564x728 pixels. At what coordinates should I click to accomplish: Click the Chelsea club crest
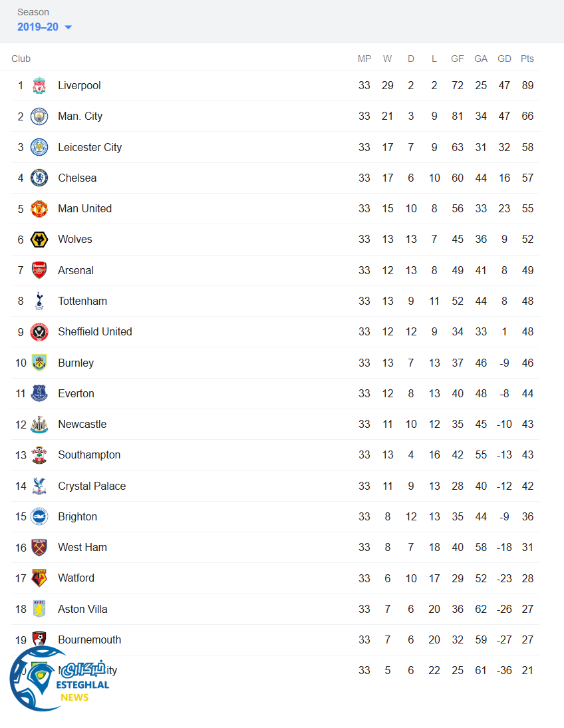coord(39,178)
